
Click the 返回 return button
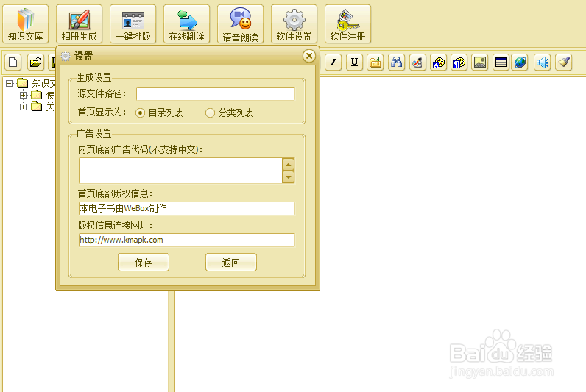click(x=231, y=263)
